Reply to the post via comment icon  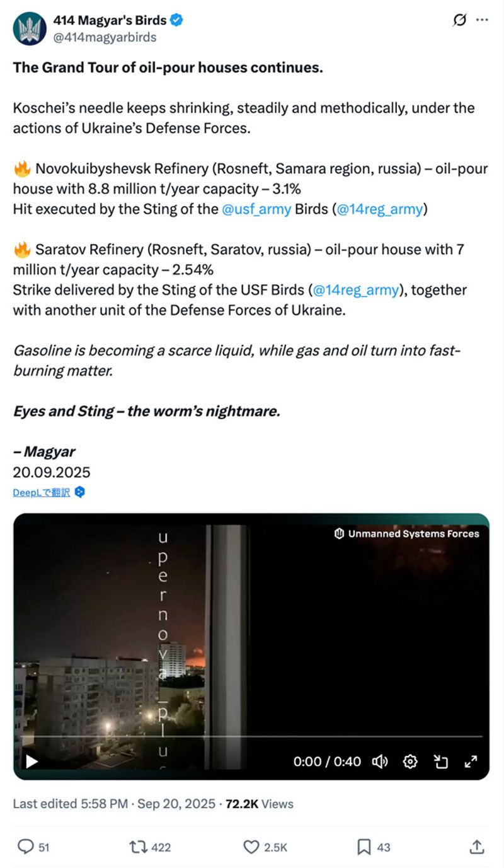point(25,847)
